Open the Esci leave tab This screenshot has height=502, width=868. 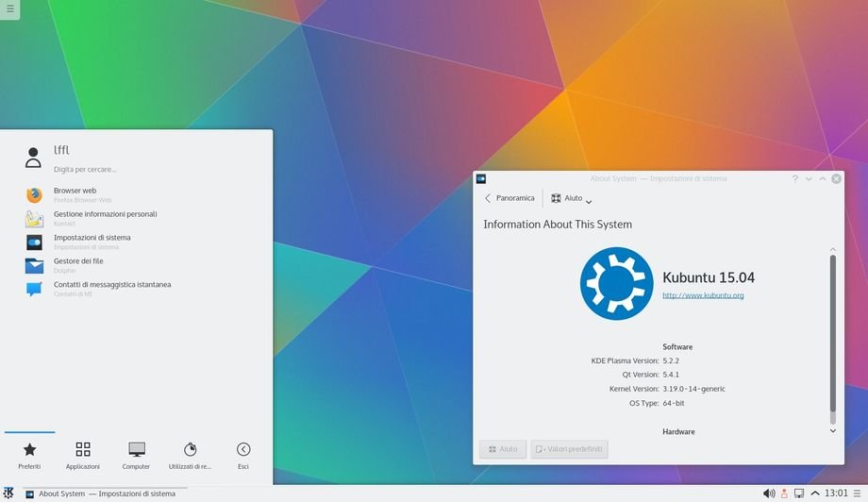(243, 454)
